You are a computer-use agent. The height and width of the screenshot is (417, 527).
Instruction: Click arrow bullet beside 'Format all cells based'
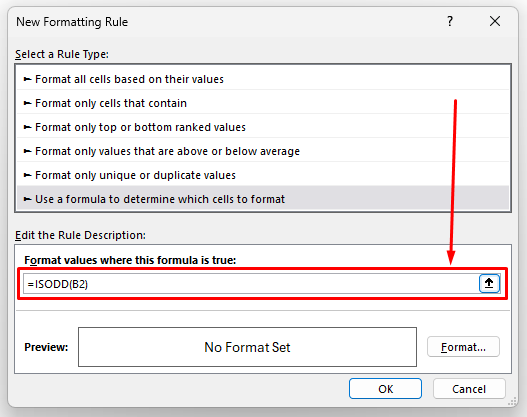pos(27,79)
